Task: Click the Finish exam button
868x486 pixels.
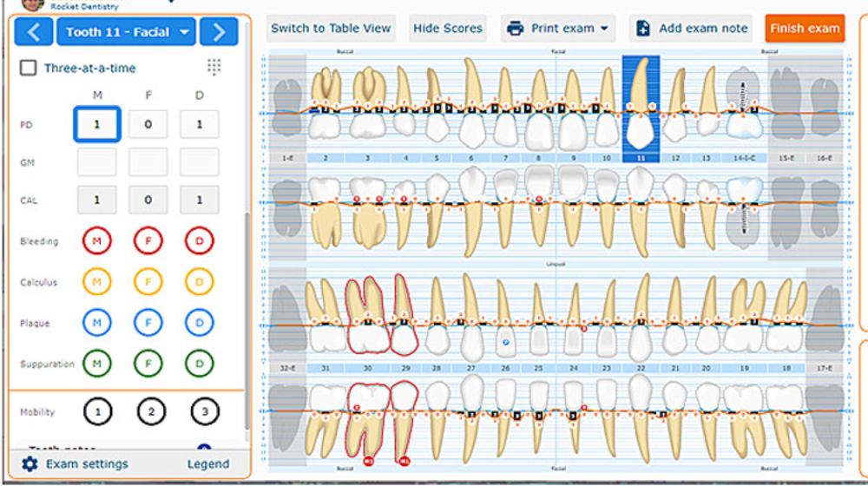Action: point(805,29)
